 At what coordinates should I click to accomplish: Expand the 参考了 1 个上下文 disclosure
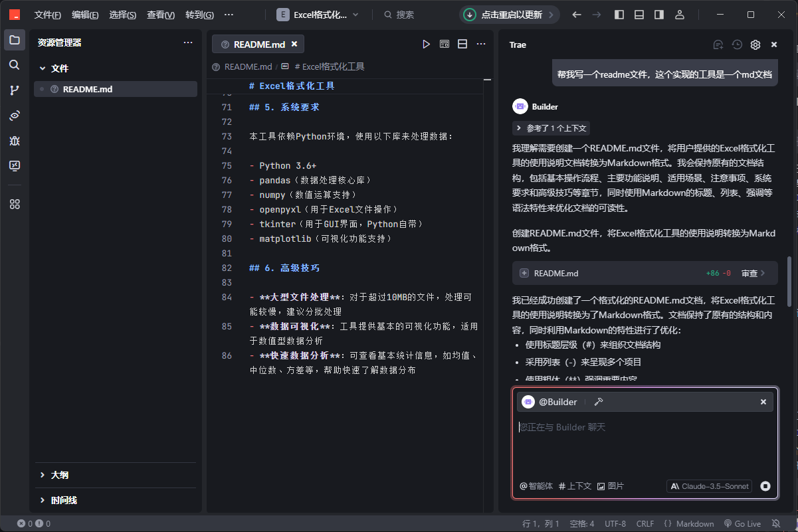point(551,128)
